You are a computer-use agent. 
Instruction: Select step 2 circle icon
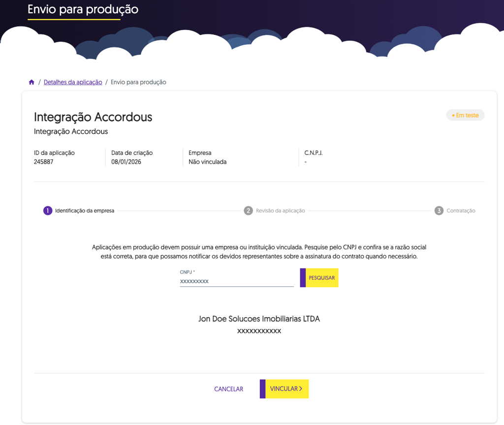tap(248, 211)
